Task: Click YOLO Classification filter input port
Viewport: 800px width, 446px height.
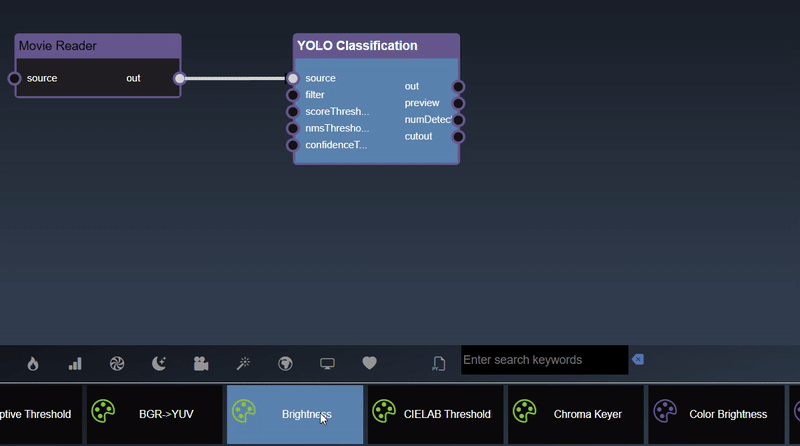Action: (x=293, y=95)
